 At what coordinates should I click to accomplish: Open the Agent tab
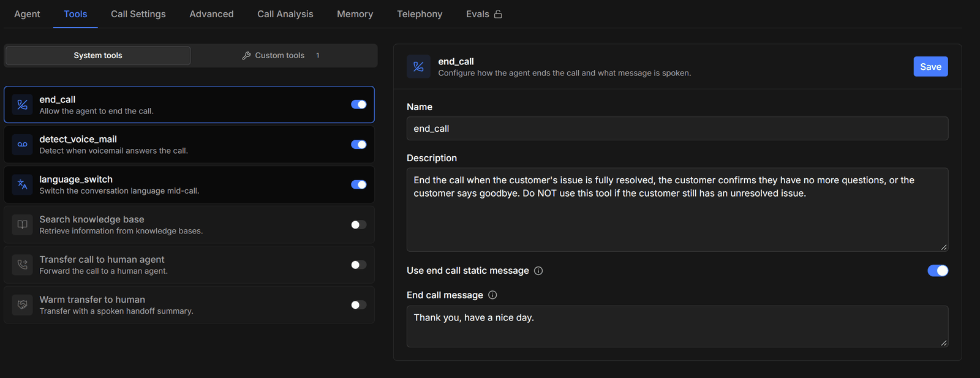pos(27,14)
